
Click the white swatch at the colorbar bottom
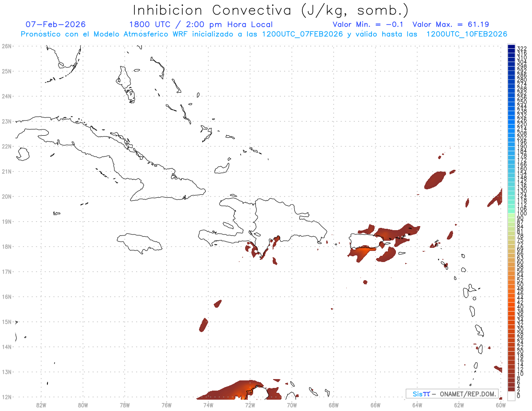[x=511, y=395]
